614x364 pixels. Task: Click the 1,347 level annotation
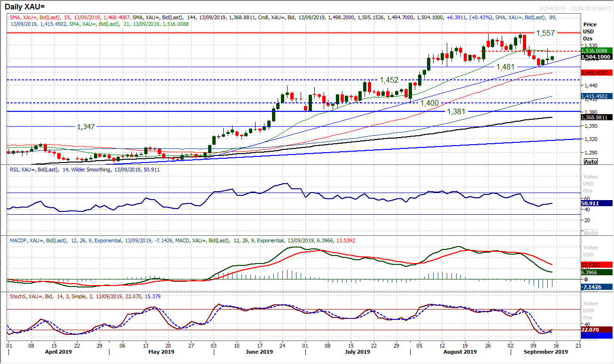click(x=87, y=127)
